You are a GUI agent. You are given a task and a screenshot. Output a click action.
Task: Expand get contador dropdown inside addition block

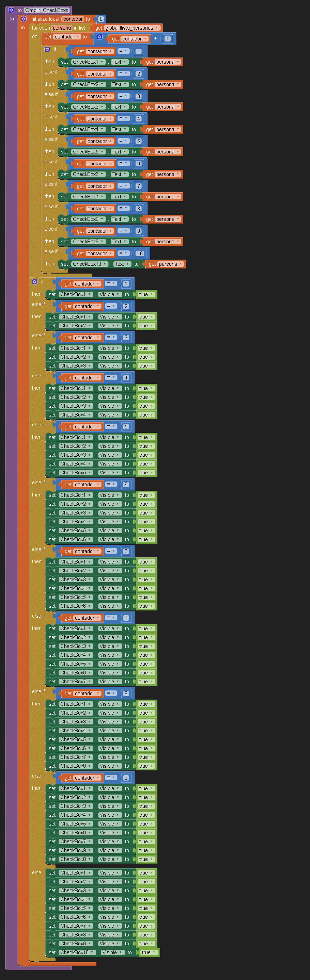pos(145,39)
